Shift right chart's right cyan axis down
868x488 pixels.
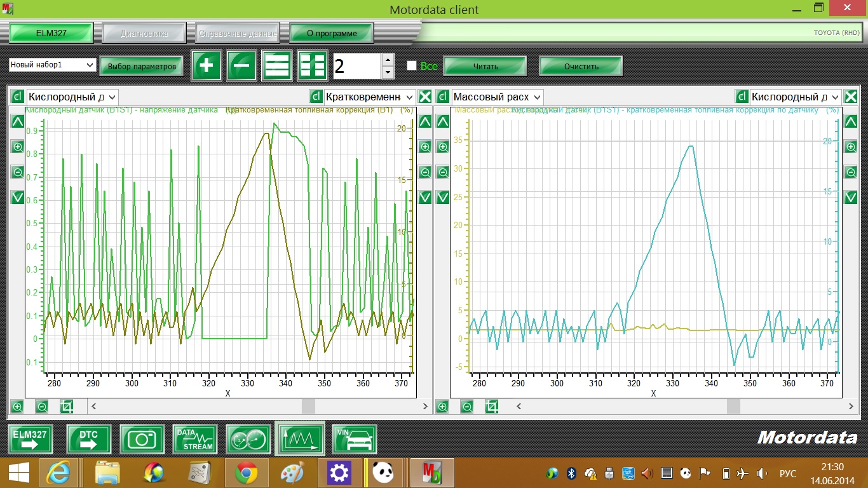point(851,198)
